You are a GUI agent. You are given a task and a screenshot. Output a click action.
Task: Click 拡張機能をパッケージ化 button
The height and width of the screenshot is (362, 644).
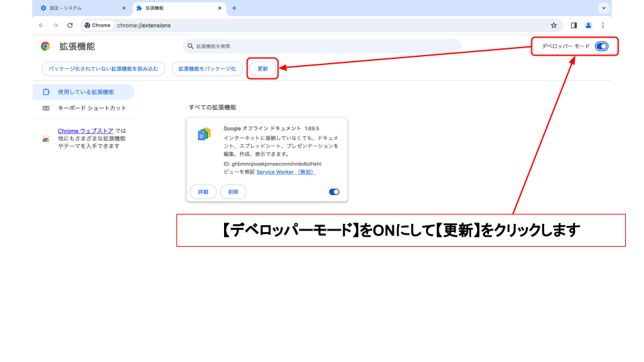click(x=207, y=68)
